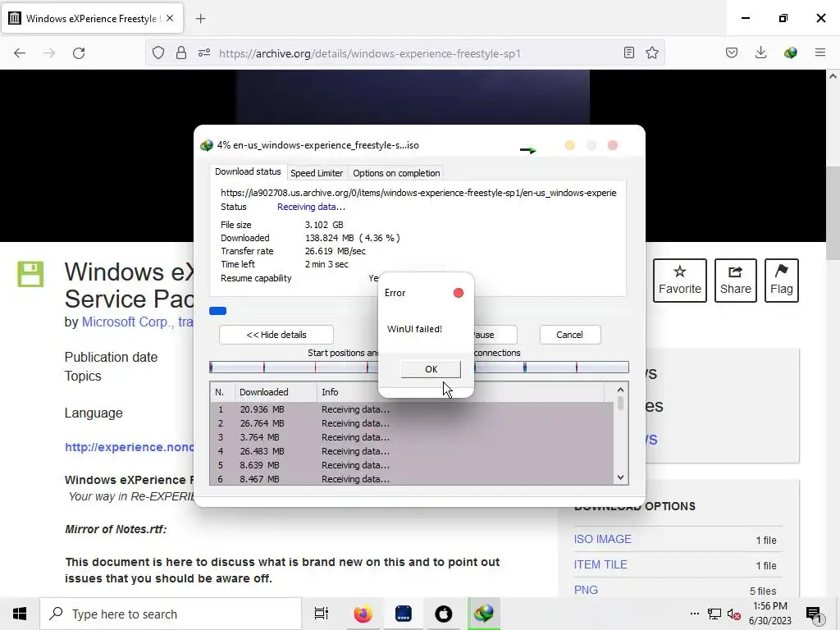Click the apple icon on taskbar
This screenshot has width=840, height=630.
[443, 614]
